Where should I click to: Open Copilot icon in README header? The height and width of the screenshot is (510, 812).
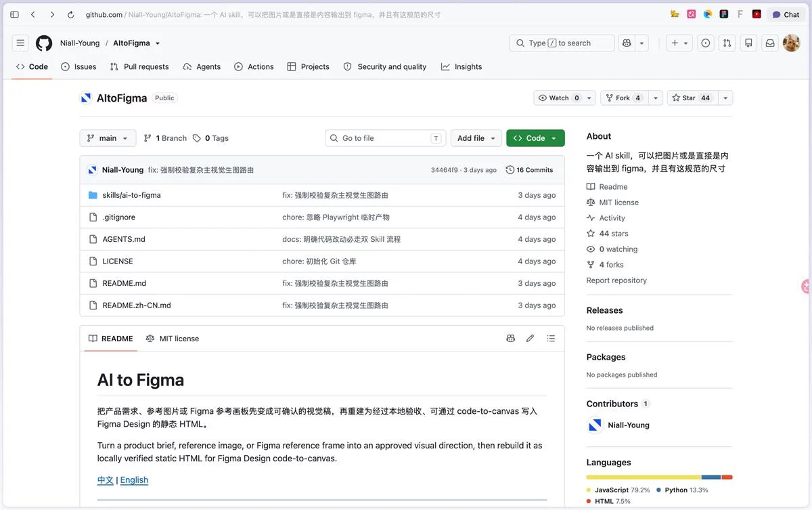pos(511,338)
